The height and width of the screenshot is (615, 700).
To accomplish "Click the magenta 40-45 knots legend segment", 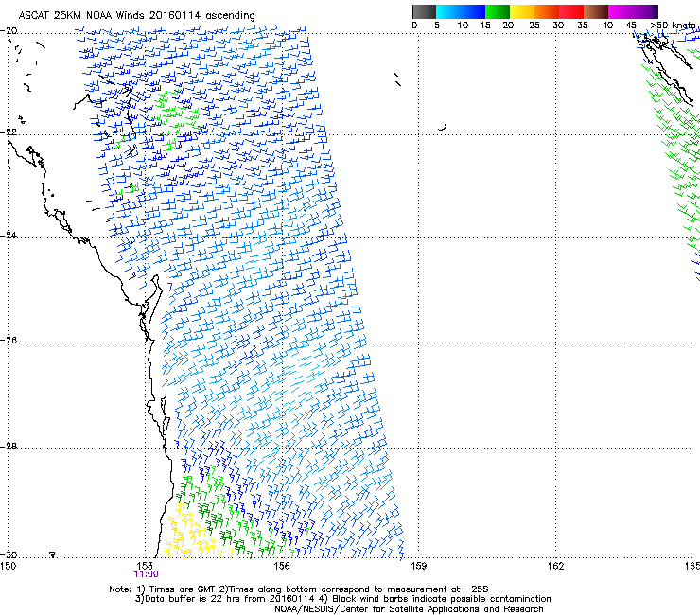I will (621, 11).
